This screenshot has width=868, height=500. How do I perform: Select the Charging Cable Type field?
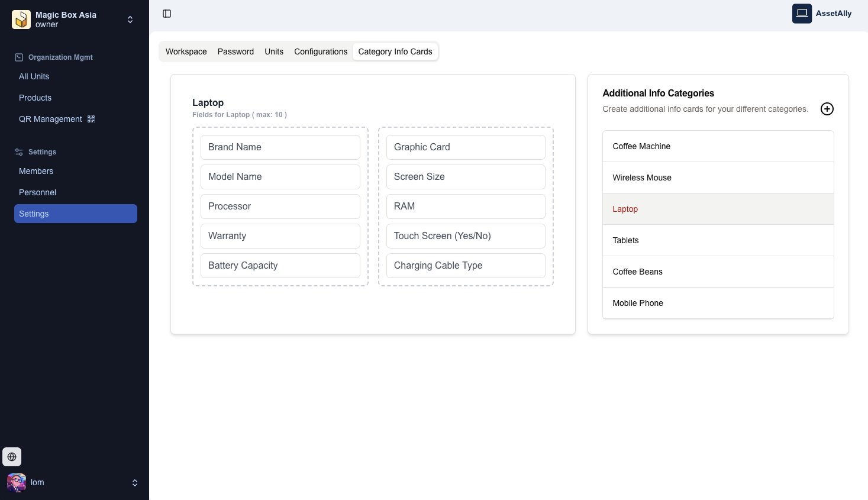[x=466, y=266]
